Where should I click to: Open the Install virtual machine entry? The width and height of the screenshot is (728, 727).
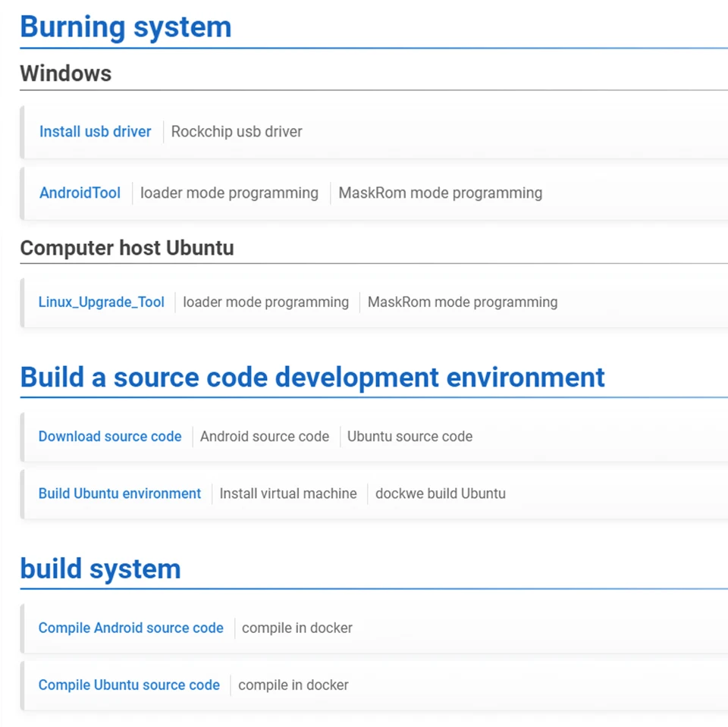(x=288, y=494)
